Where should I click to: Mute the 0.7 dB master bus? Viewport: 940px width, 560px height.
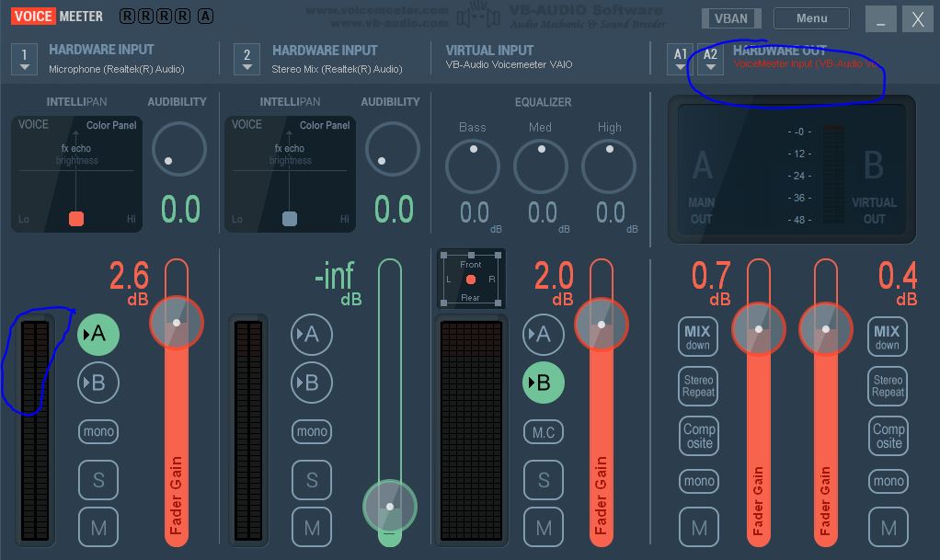(699, 528)
